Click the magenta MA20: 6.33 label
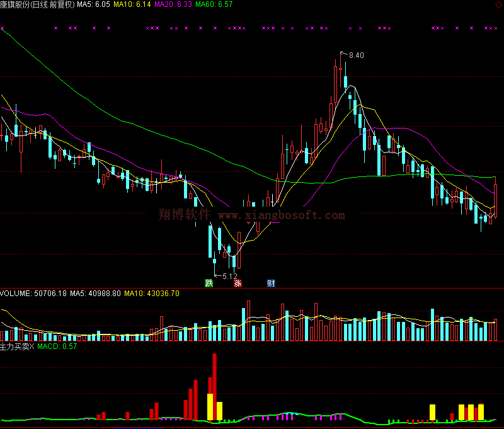 coord(173,4)
